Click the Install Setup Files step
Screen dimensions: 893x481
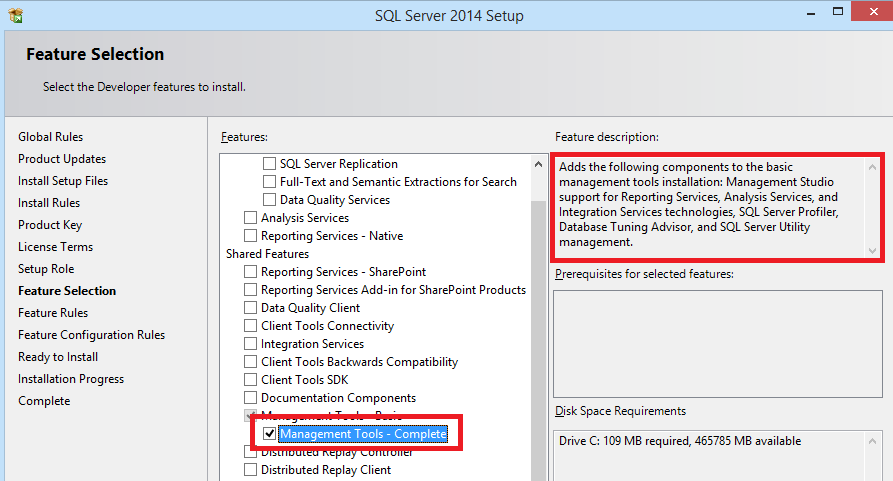[x=63, y=181]
